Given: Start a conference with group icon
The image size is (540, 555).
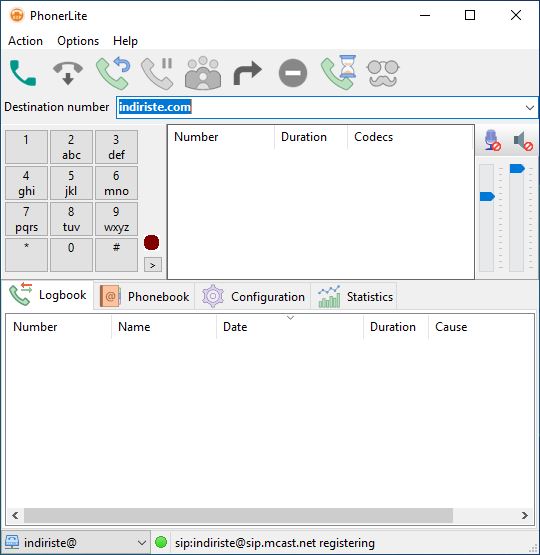Looking at the screenshot, I should pyautogui.click(x=203, y=73).
